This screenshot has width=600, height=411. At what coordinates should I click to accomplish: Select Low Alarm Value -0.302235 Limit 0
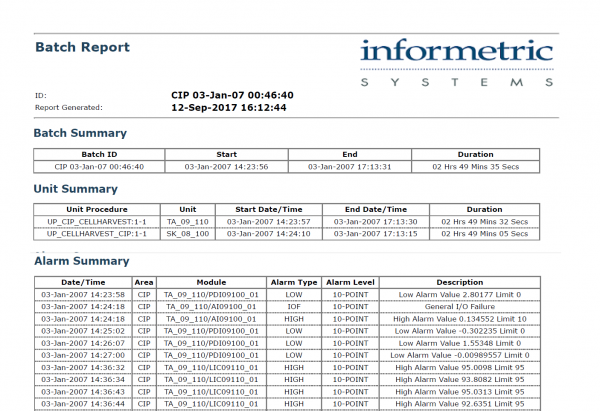click(460, 331)
